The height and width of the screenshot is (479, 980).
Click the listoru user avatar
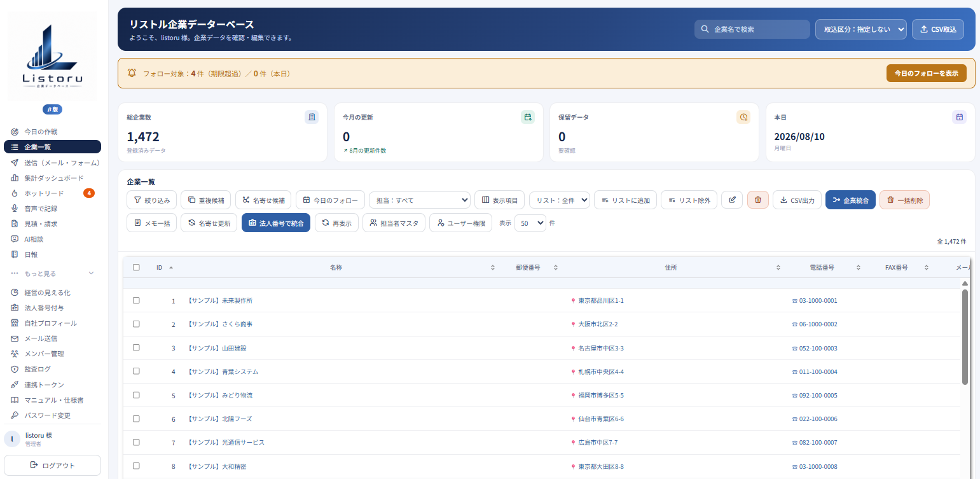pos(12,438)
